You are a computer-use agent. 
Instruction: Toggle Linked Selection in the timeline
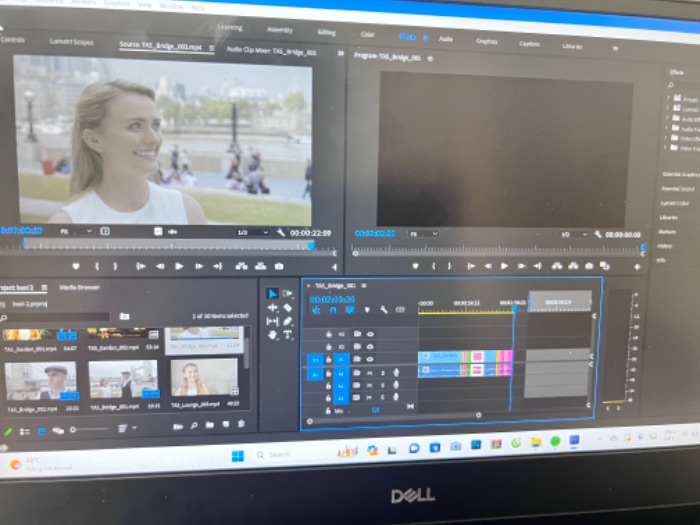tap(350, 310)
